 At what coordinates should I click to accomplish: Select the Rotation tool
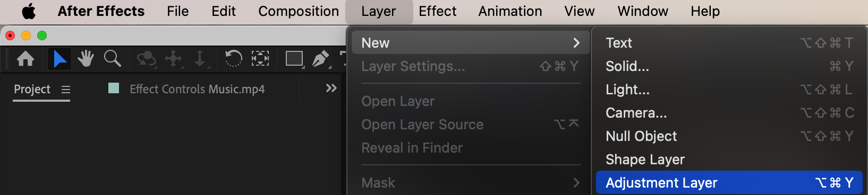(233, 58)
